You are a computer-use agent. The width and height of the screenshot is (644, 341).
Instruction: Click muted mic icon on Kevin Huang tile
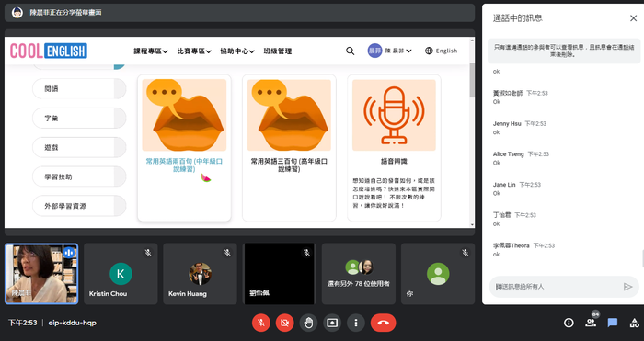pyautogui.click(x=227, y=253)
